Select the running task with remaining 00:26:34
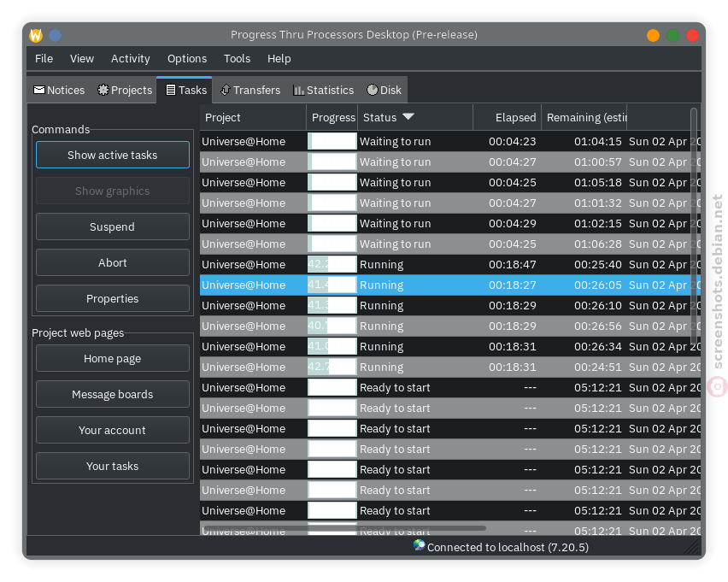The height and width of the screenshot is (582, 728). [450, 346]
